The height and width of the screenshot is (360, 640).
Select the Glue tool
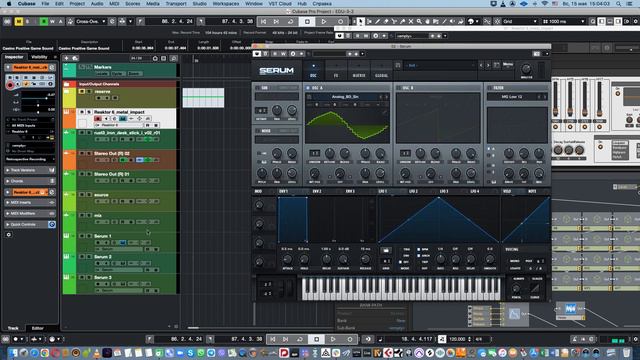tap(402, 21)
